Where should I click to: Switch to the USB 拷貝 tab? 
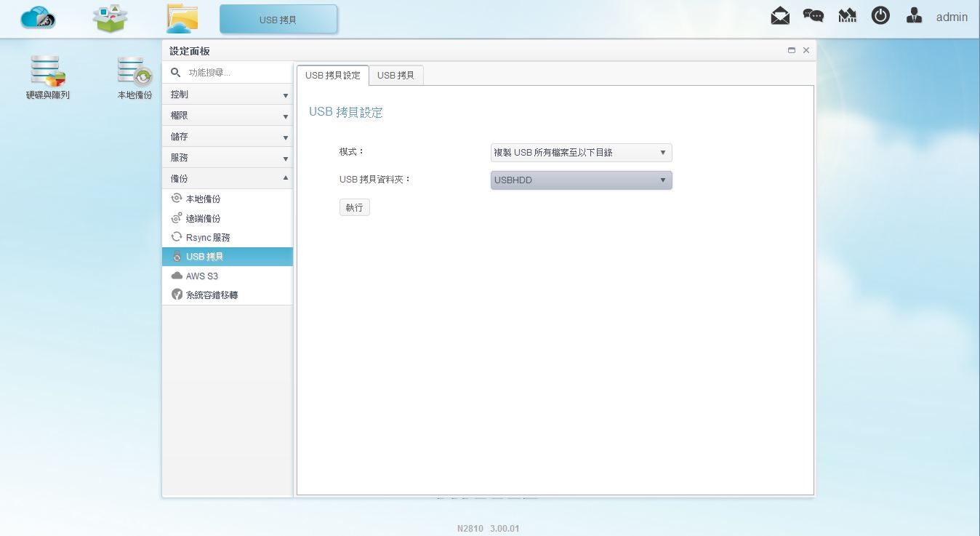click(396, 75)
